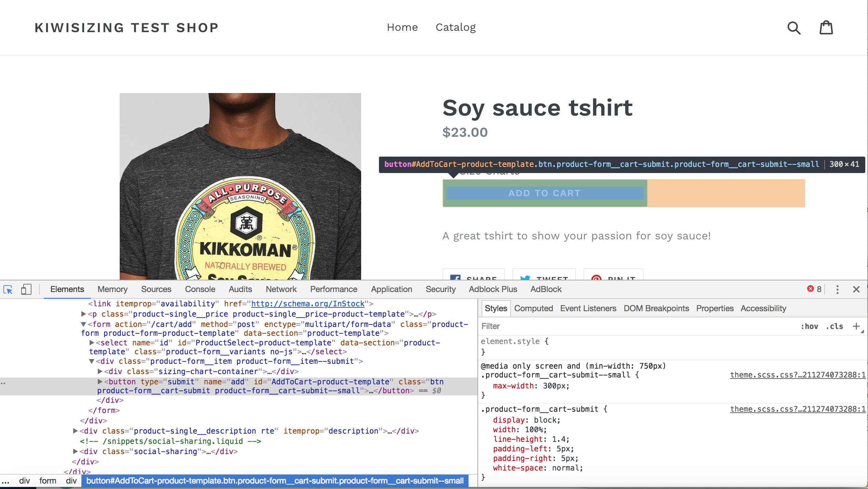
Task: Select the Properties pane tab
Action: point(715,308)
